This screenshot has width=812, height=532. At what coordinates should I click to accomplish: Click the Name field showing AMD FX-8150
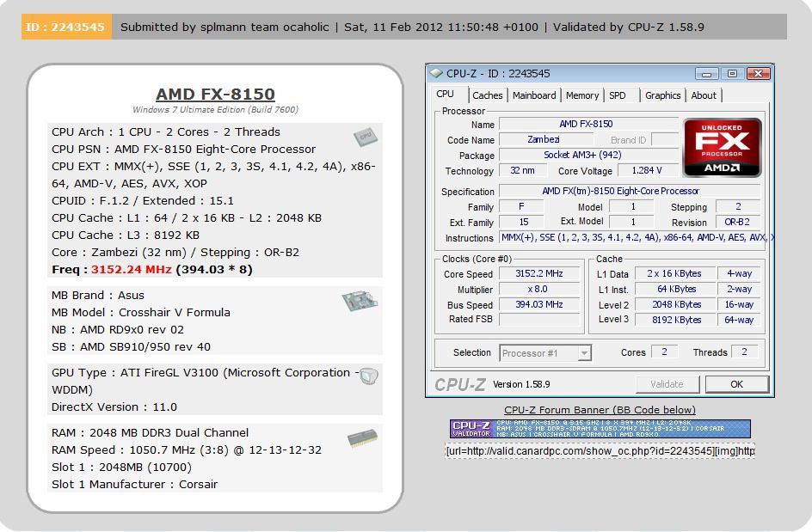(x=587, y=125)
